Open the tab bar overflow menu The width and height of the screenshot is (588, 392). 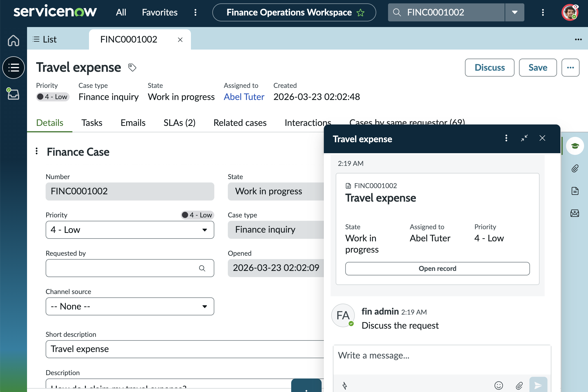tap(578, 39)
